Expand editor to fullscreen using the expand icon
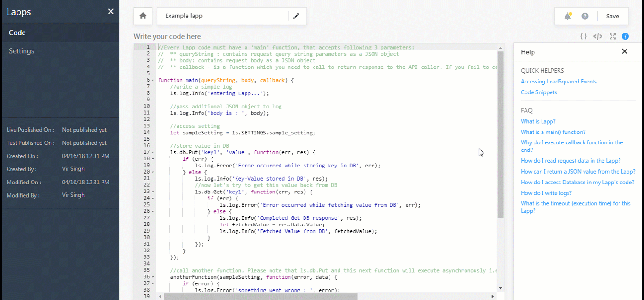Screen dimensions: 644x300 [x=612, y=36]
